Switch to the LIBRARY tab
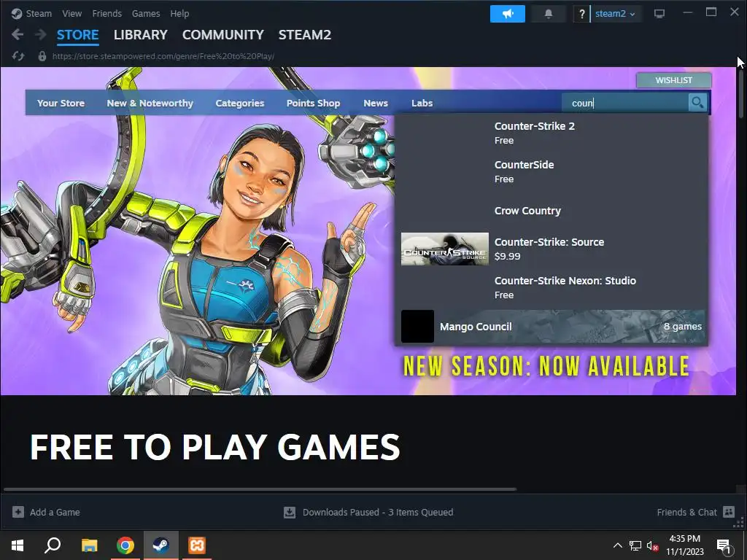This screenshot has width=747, height=560. pyautogui.click(x=141, y=35)
